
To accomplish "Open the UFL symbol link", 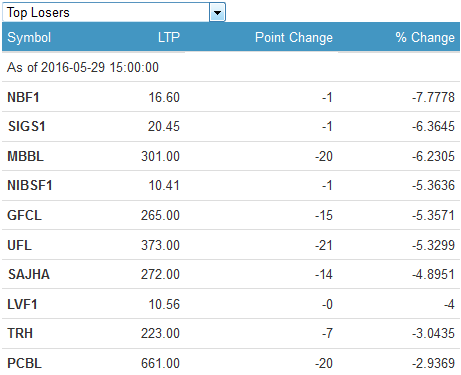I will click(19, 245).
